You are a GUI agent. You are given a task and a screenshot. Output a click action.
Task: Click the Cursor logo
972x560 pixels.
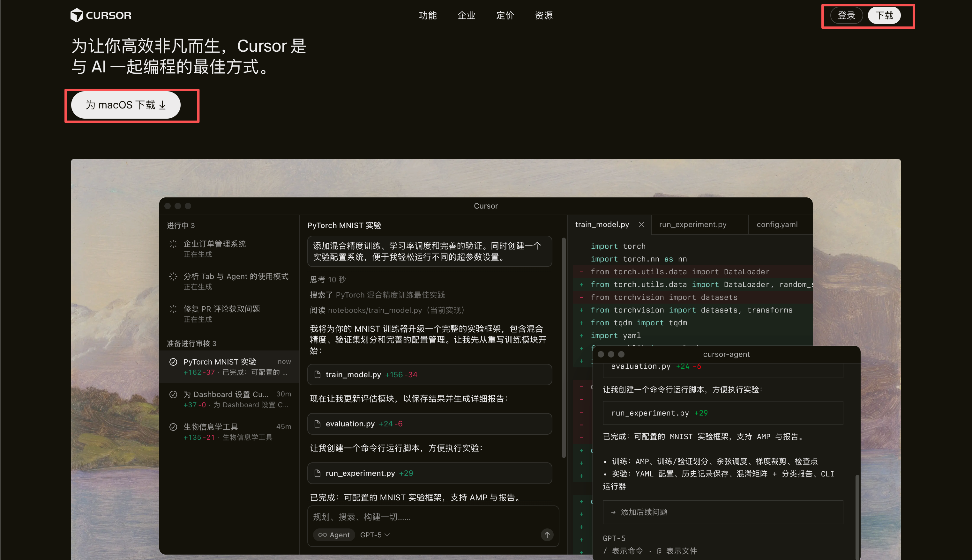101,15
